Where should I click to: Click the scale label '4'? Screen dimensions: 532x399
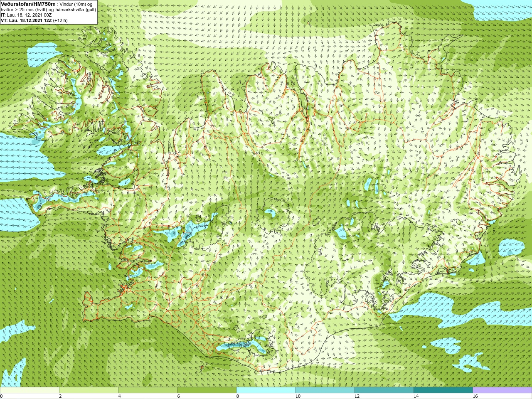coord(119,396)
